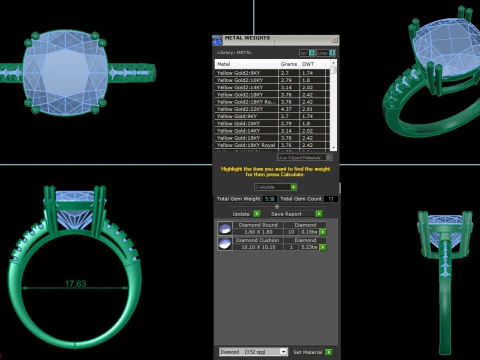Select the Yellow Gold2:18KY row

click(x=272, y=95)
